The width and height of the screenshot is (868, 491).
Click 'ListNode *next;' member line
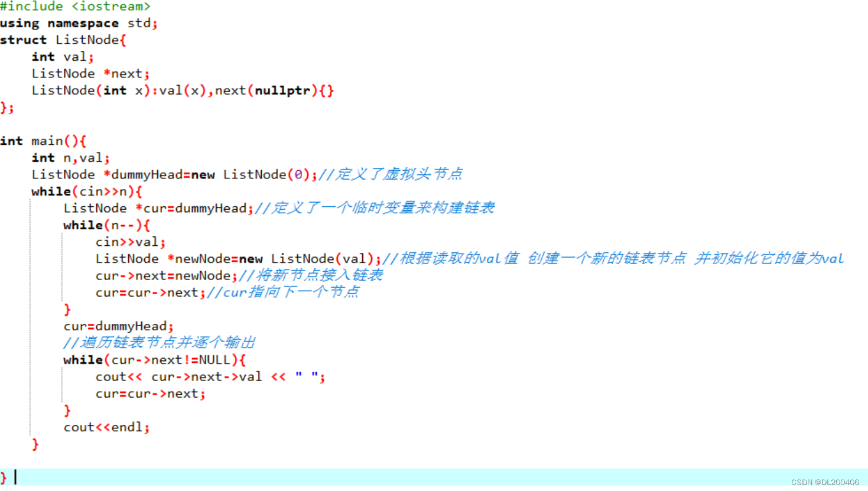pyautogui.click(x=90, y=74)
